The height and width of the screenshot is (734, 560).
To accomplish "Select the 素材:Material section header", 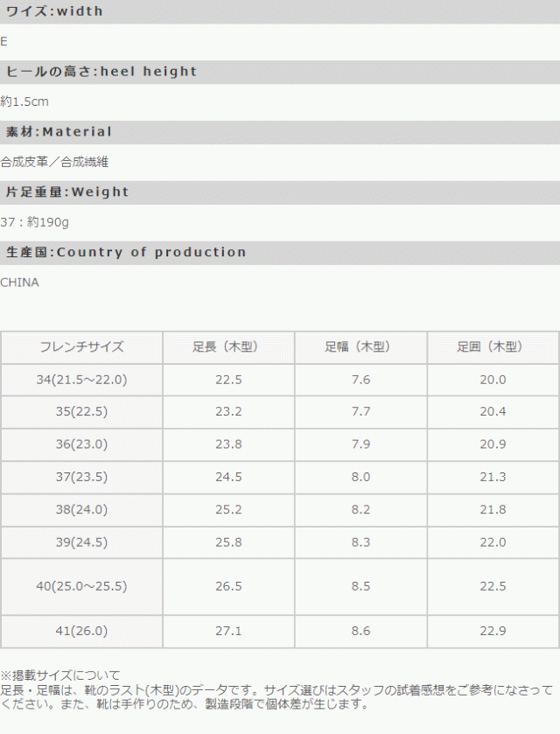I will (59, 132).
